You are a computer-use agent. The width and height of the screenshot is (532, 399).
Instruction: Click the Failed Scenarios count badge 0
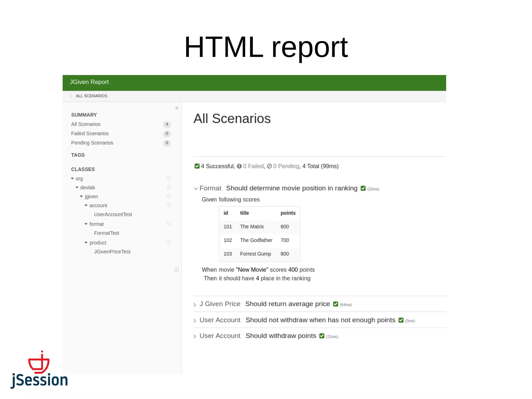167,134
